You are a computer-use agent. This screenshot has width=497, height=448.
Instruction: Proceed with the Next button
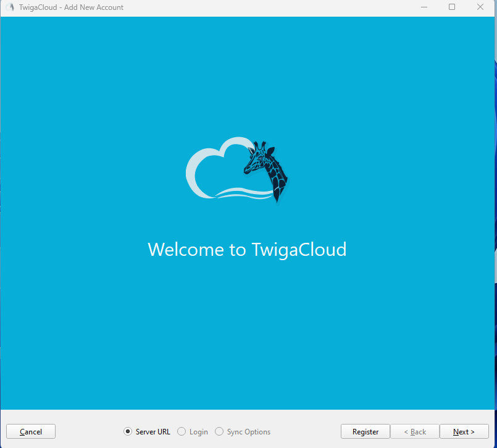pyautogui.click(x=464, y=431)
